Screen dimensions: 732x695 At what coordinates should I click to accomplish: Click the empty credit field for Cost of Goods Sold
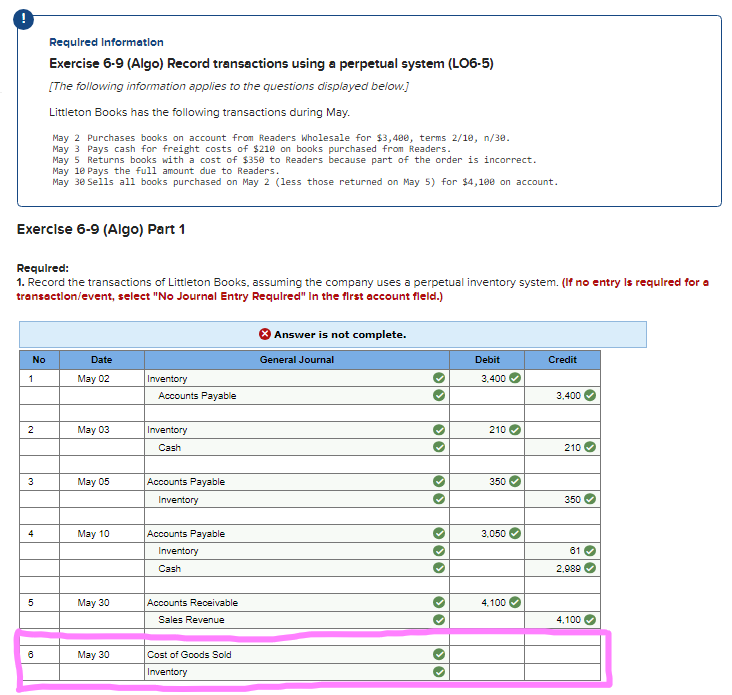562,654
